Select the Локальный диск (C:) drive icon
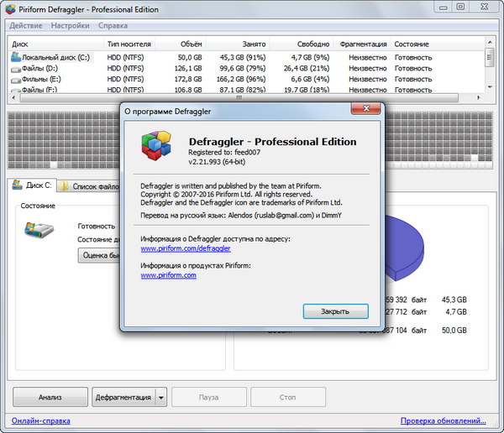This screenshot has height=433, width=504. 15,57
